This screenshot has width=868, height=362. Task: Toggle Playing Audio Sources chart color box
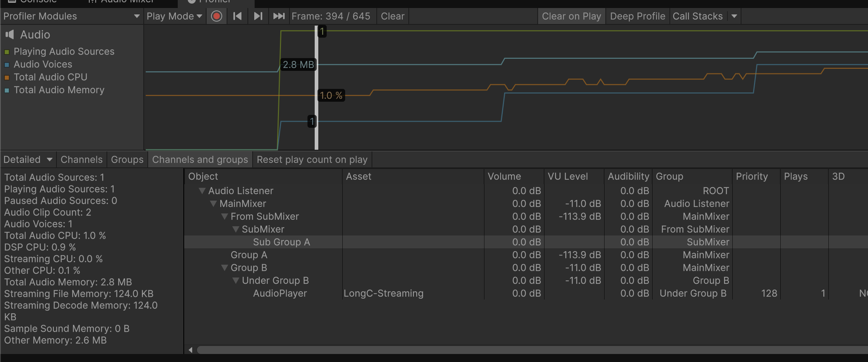click(7, 52)
